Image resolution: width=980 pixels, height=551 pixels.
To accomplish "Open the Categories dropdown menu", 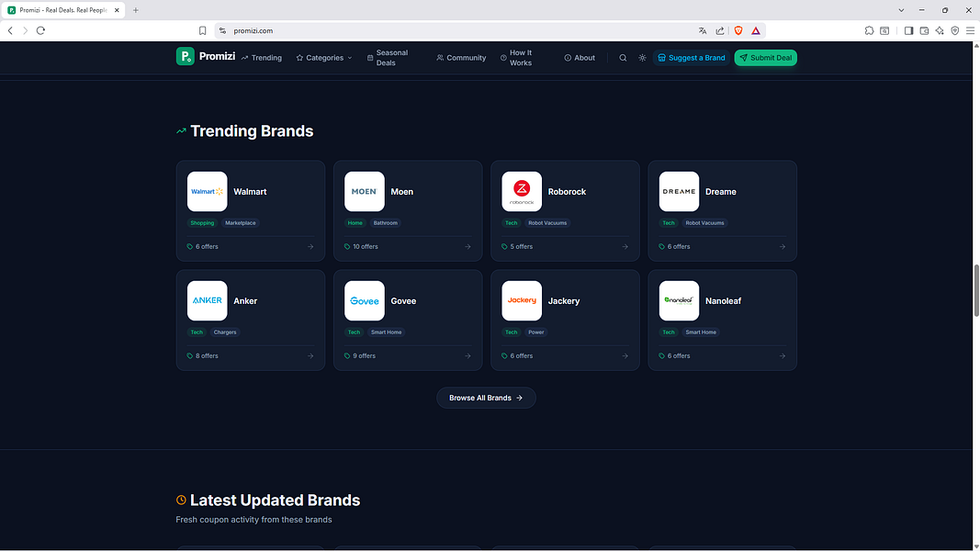I will [323, 58].
